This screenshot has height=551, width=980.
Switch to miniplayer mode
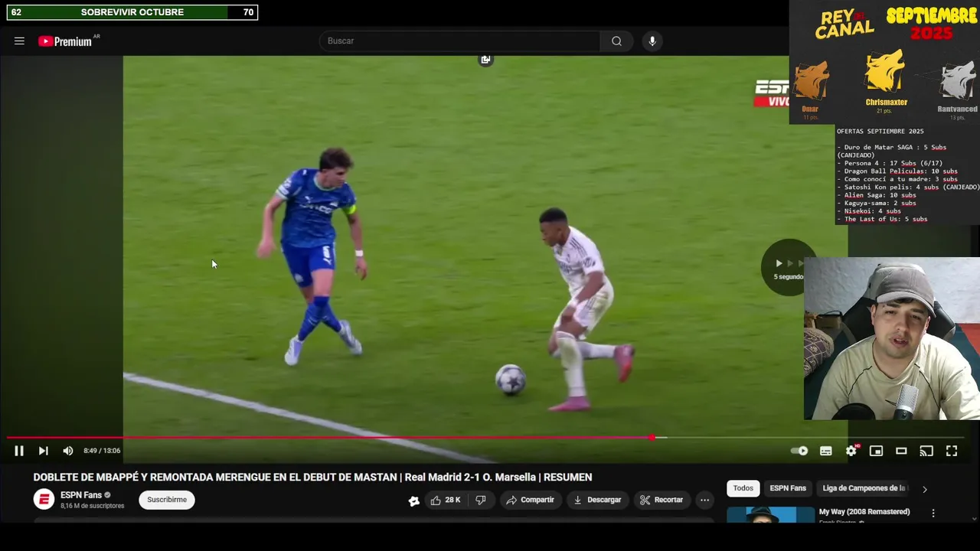[877, 451]
